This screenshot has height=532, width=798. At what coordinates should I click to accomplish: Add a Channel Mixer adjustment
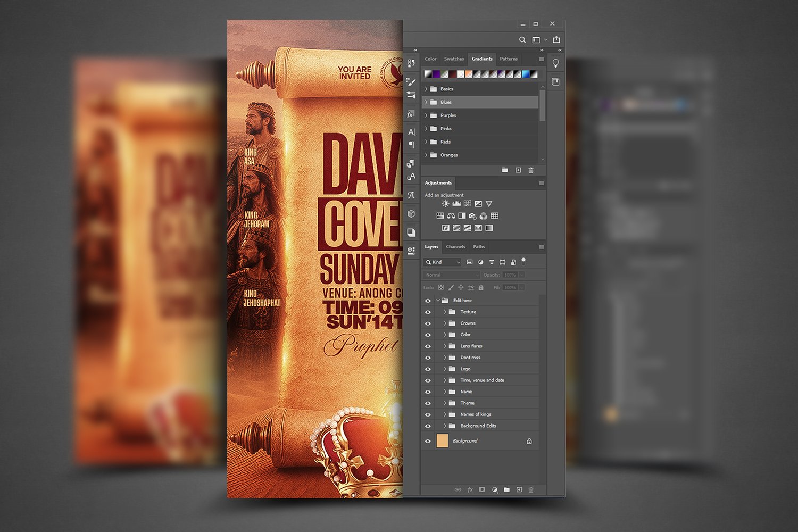click(x=484, y=216)
